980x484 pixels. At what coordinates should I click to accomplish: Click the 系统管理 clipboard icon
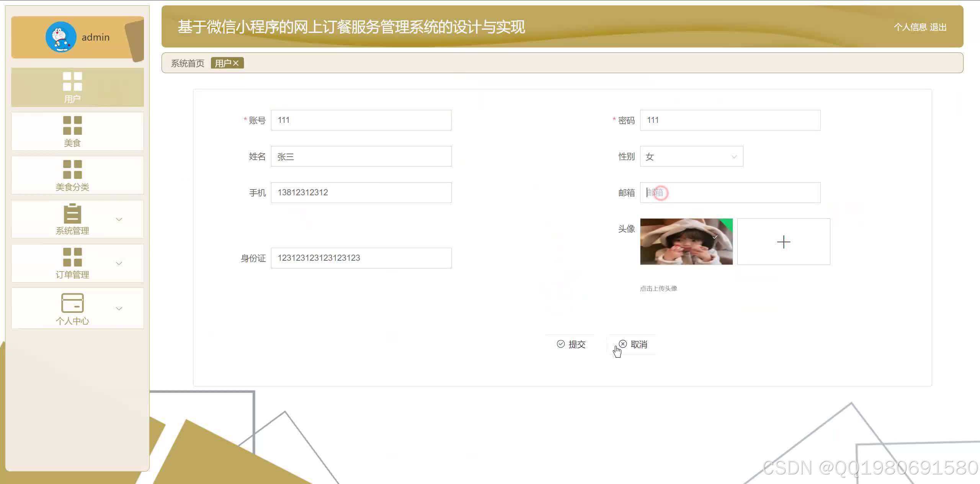(72, 214)
